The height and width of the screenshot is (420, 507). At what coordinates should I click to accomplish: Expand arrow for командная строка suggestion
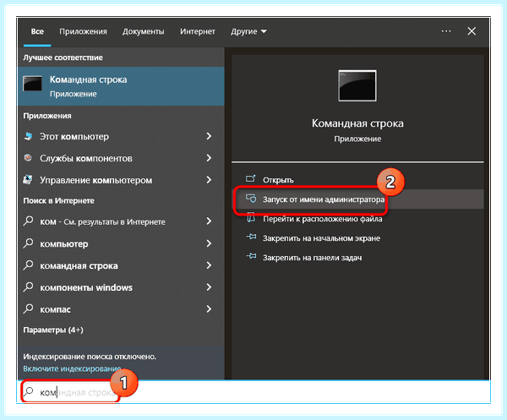click(209, 265)
